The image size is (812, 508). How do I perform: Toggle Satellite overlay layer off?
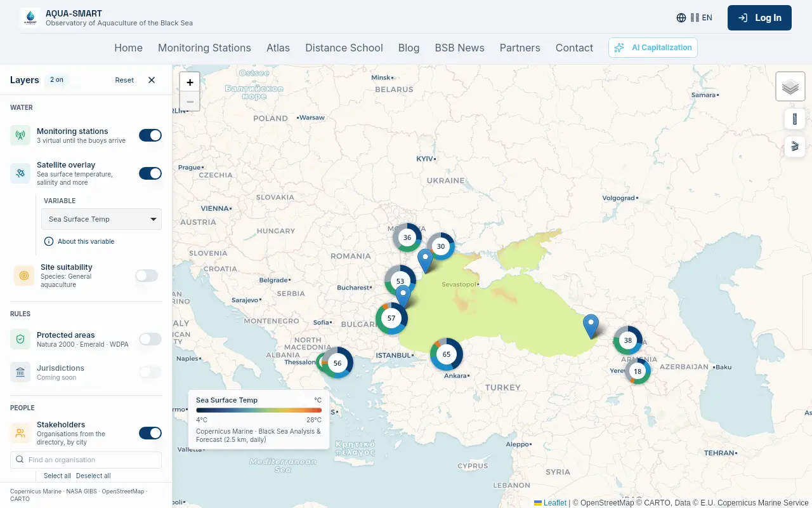(150, 173)
